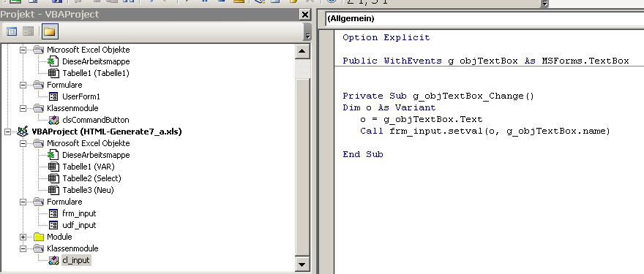Screen dimensions: 644x274
Task: Click the Public WithEvents declaration line
Action: (486, 61)
